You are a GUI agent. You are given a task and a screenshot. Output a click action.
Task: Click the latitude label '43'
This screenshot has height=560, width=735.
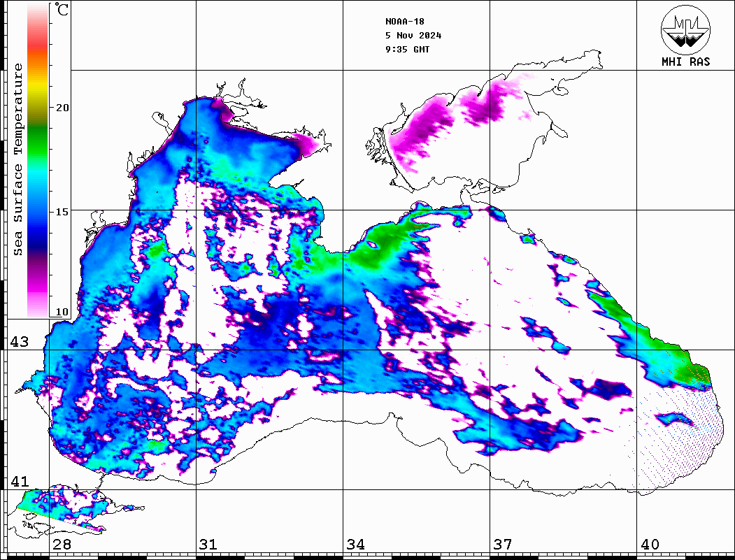click(19, 342)
